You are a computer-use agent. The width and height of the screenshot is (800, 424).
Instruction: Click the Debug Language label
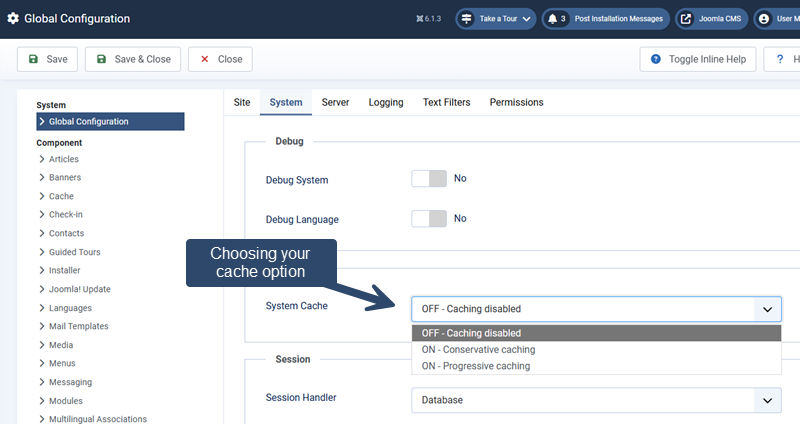[x=302, y=220]
